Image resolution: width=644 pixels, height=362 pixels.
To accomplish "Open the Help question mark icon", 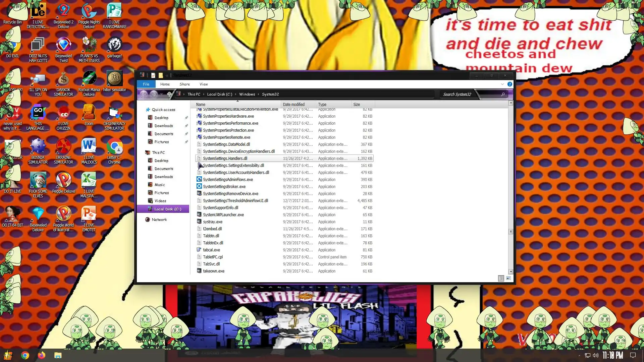I will [509, 84].
